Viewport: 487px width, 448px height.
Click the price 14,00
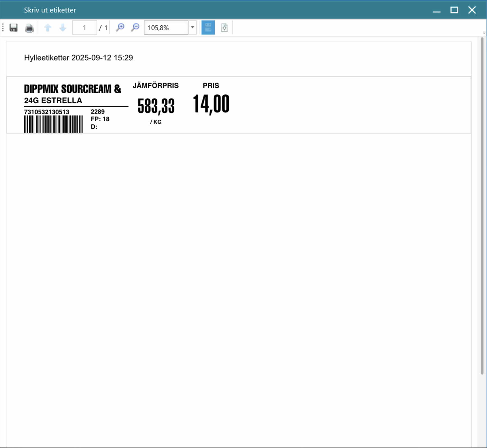tap(211, 104)
